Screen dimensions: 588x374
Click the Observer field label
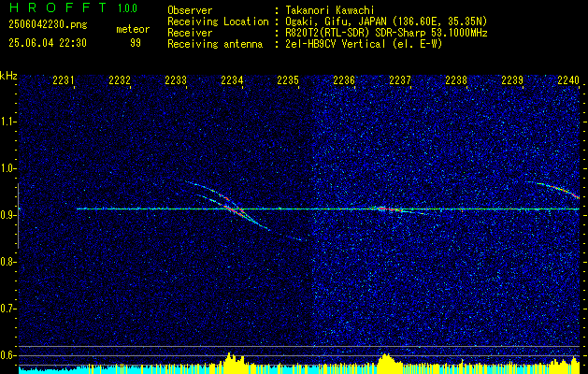(x=190, y=10)
